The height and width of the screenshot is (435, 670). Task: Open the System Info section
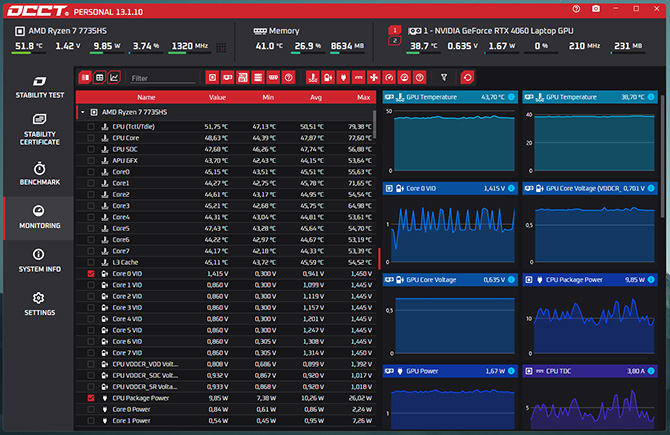(x=40, y=261)
